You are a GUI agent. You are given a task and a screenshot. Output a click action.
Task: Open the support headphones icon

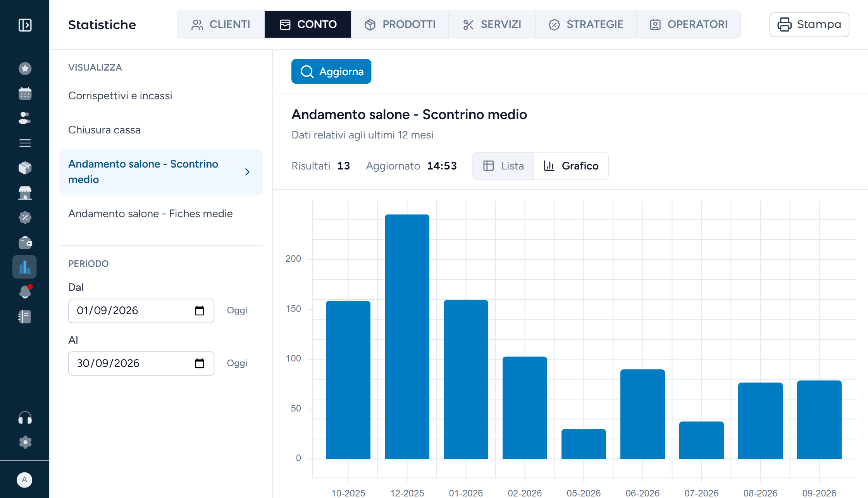pyautogui.click(x=25, y=418)
